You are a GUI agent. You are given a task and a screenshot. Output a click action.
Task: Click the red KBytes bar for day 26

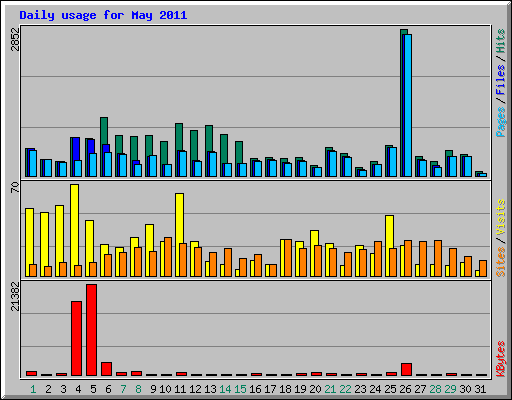[x=406, y=370]
